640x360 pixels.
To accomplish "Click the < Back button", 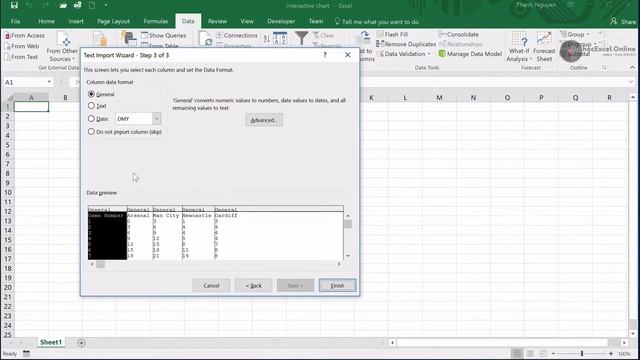I will (253, 285).
